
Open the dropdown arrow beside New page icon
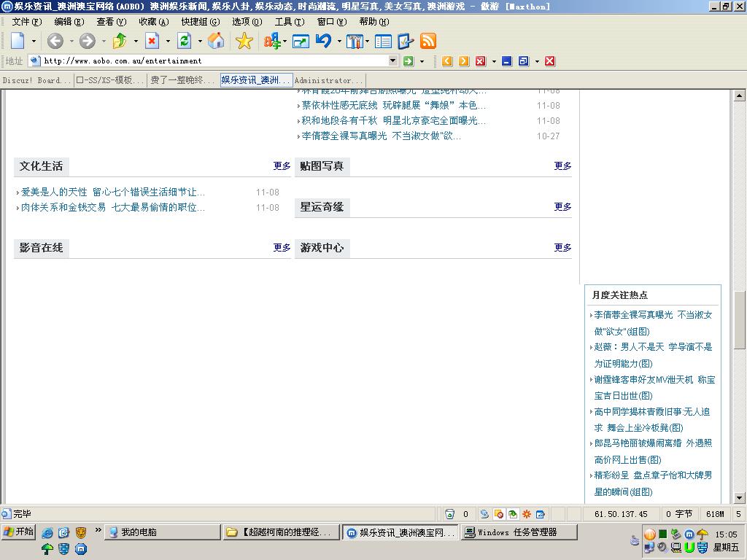pos(34,42)
